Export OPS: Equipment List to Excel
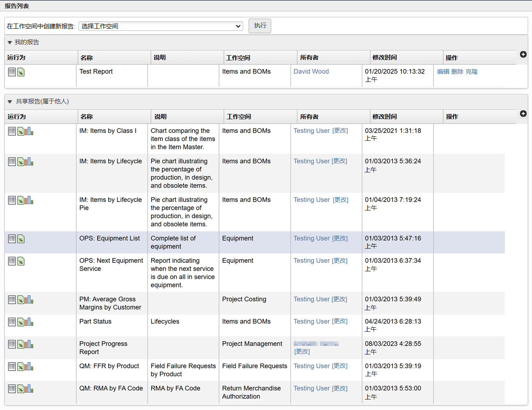The image size is (532, 410). (x=21, y=239)
